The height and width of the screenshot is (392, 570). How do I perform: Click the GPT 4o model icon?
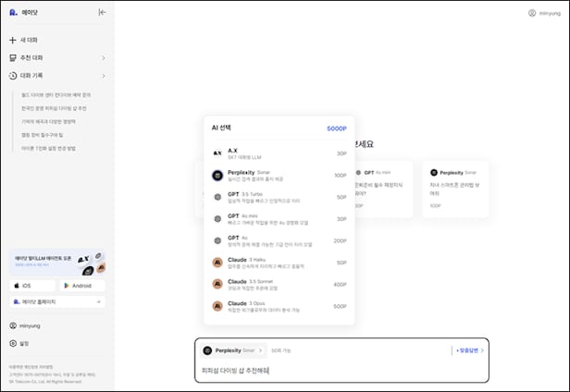coord(217,240)
